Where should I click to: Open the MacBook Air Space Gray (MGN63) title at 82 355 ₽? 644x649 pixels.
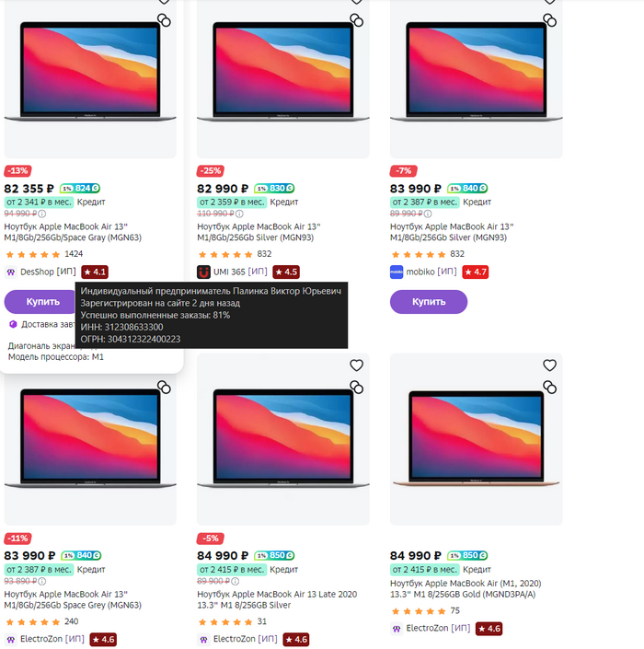pos(74,232)
